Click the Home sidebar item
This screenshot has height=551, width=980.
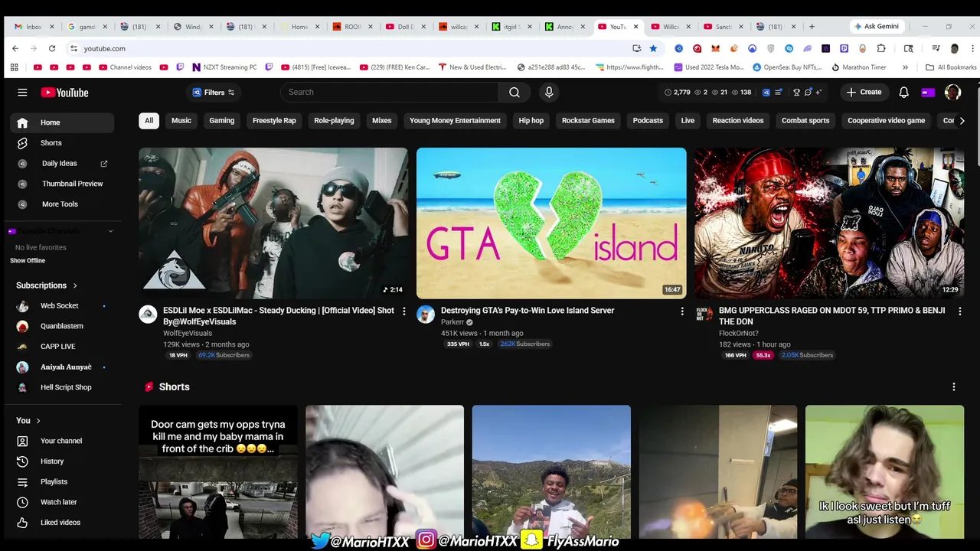pyautogui.click(x=62, y=122)
